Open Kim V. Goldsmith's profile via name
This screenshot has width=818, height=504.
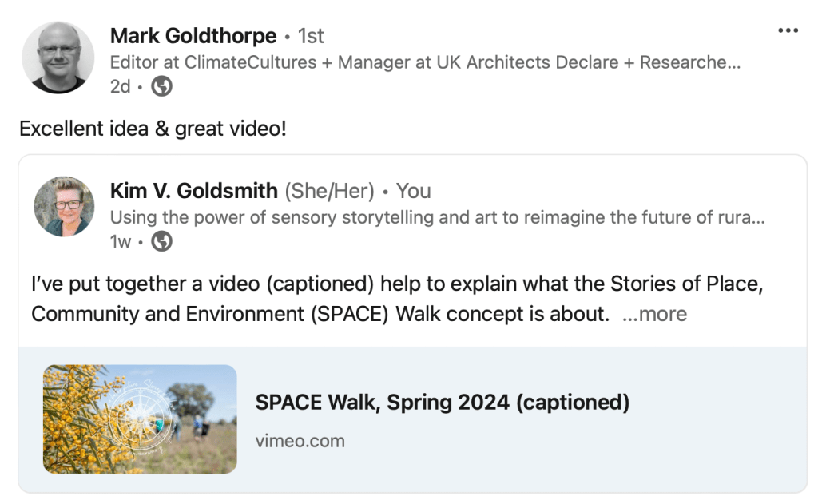pos(194,191)
